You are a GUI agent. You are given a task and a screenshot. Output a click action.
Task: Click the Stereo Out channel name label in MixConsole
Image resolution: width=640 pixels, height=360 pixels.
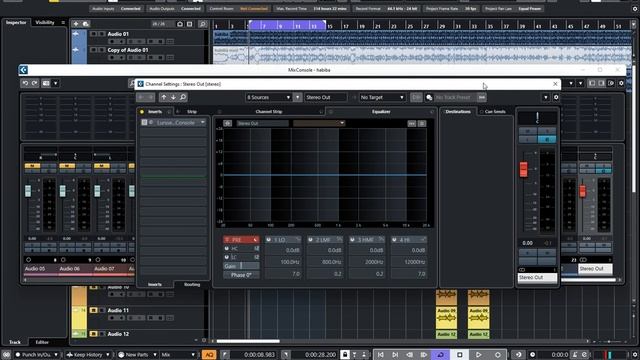[595, 269]
